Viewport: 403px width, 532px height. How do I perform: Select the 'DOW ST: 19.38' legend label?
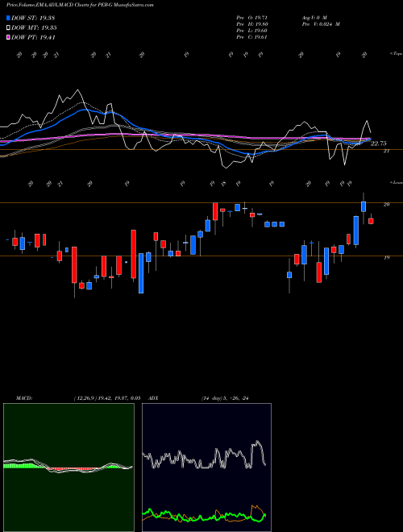pyautogui.click(x=33, y=18)
